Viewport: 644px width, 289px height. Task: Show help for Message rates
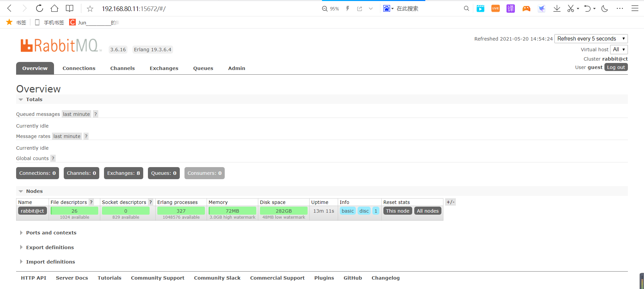point(86,136)
